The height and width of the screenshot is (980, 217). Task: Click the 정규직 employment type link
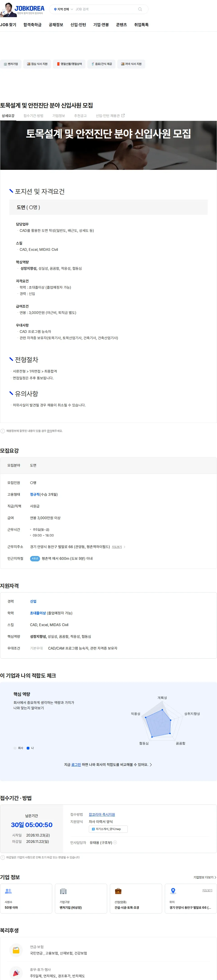(x=35, y=495)
